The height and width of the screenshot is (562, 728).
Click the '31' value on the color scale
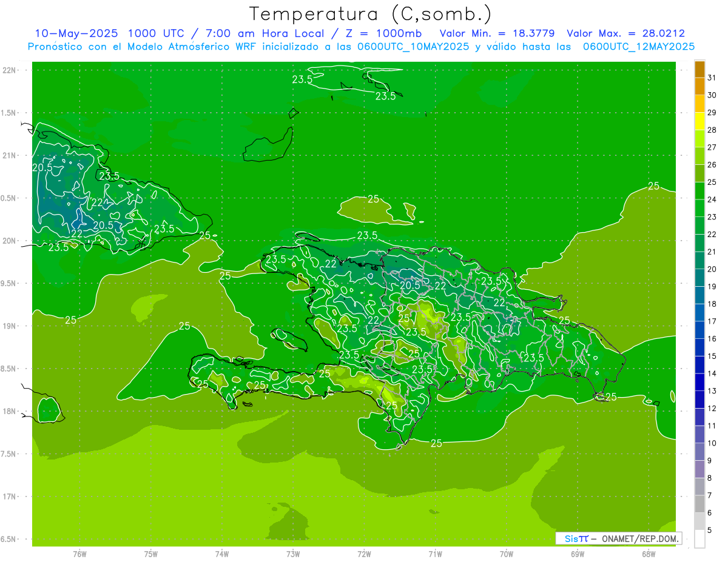pyautogui.click(x=712, y=78)
